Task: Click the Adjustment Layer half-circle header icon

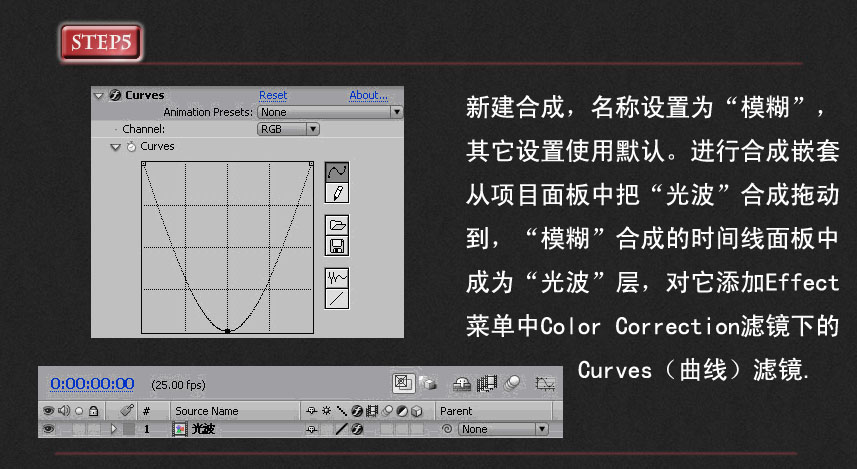Action: [x=402, y=411]
